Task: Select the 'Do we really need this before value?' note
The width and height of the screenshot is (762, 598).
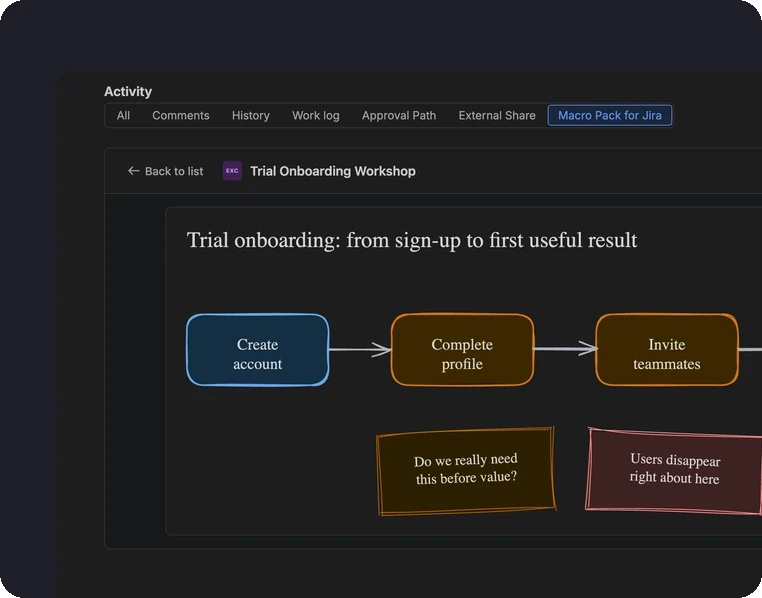Action: (466, 470)
